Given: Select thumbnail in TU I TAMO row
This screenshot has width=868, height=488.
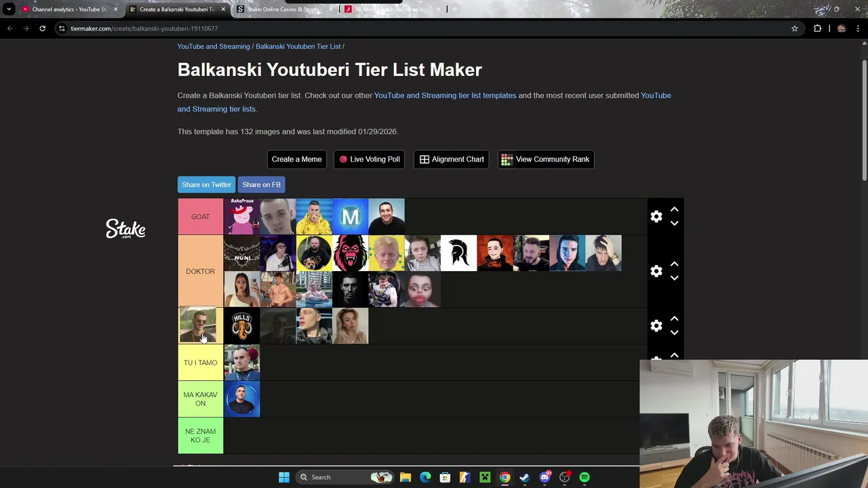Looking at the screenshot, I should tap(241, 363).
